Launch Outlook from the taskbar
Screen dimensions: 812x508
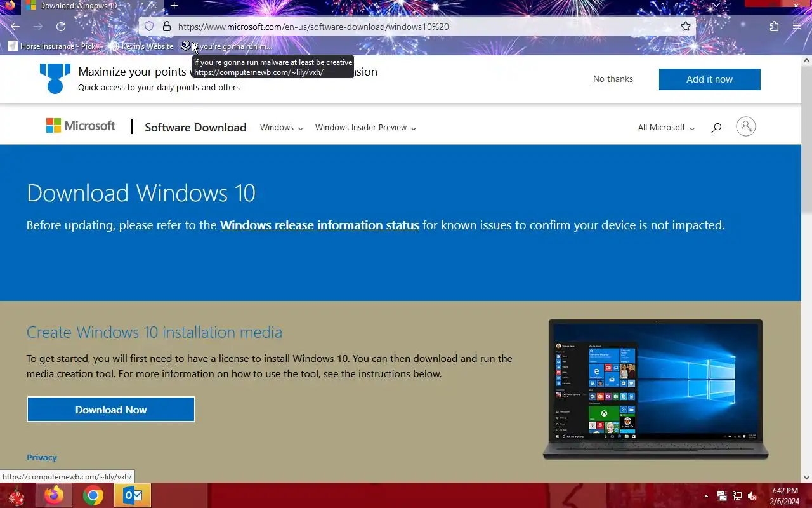[133, 495]
